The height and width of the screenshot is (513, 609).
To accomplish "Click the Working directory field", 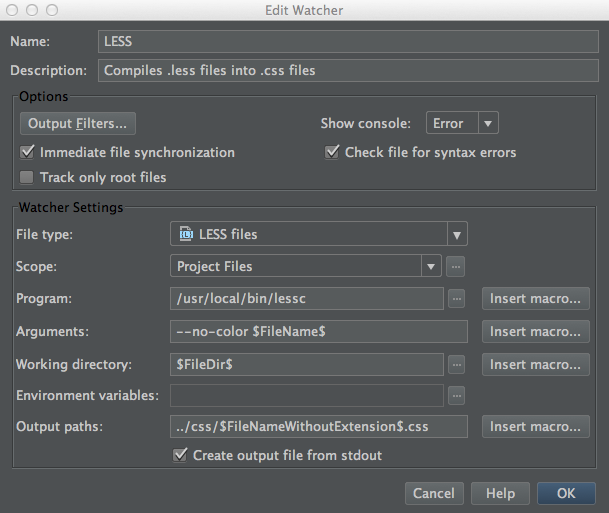I will (x=307, y=365).
